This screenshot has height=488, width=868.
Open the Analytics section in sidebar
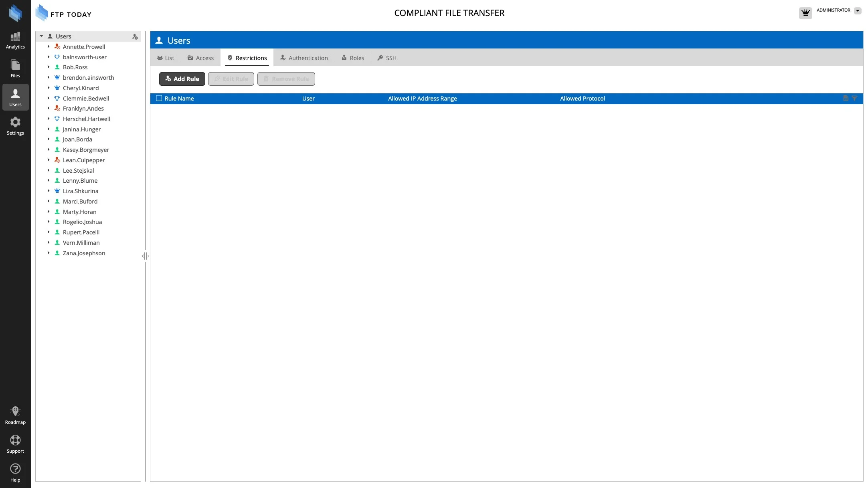pos(15,40)
